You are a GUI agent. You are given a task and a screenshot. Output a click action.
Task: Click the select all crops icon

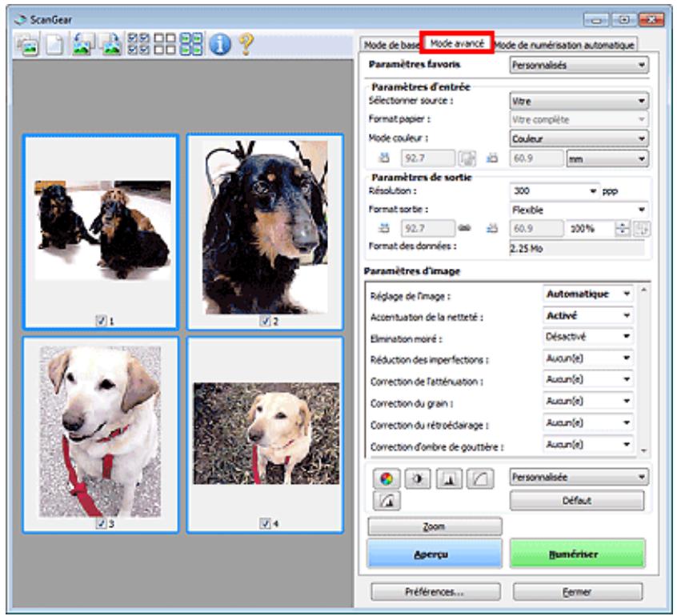point(190,45)
